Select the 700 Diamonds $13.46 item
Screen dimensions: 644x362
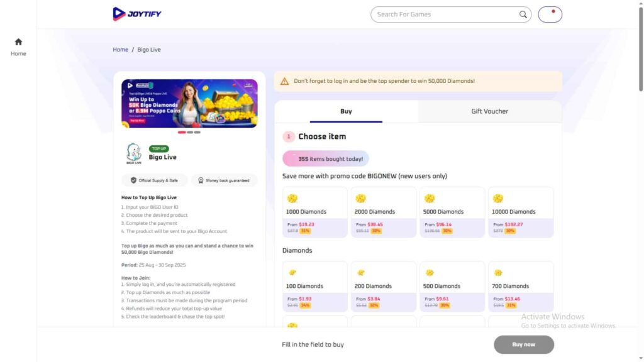click(521, 287)
